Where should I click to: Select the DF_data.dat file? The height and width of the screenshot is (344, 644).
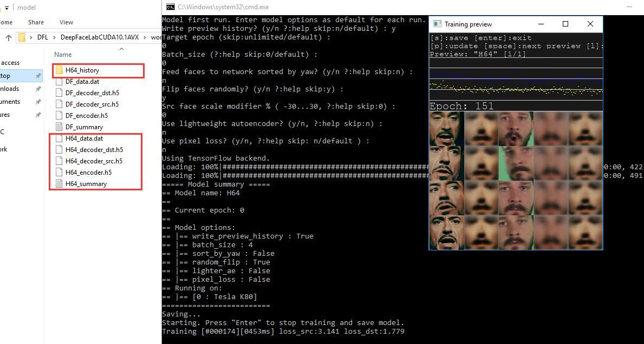[82, 82]
